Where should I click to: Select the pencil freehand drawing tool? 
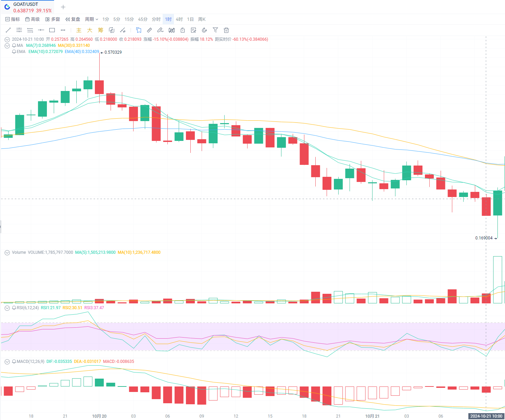(x=160, y=30)
